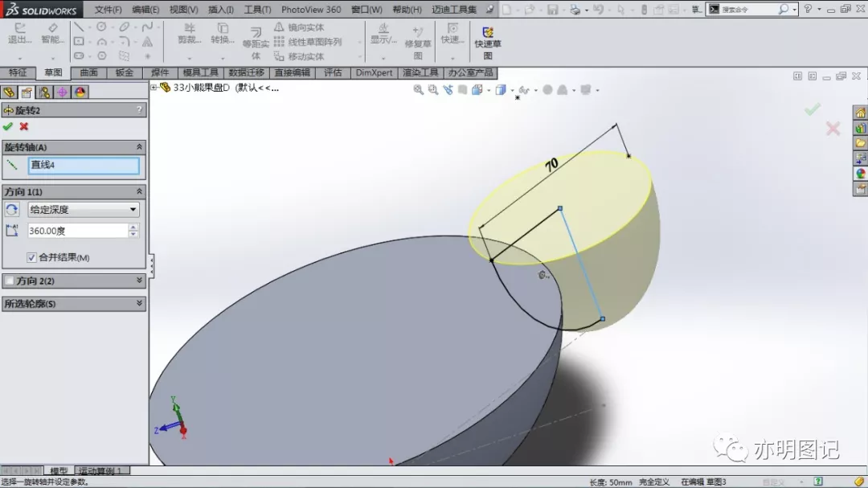Click the green checkmark to accept revolve
This screenshot has width=868, height=488.
[x=8, y=127]
